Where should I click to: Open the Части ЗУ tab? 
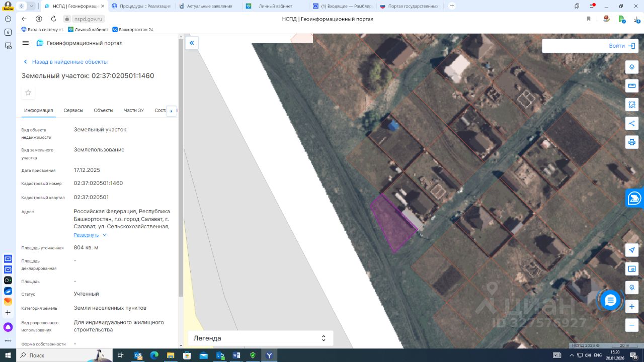tap(134, 111)
